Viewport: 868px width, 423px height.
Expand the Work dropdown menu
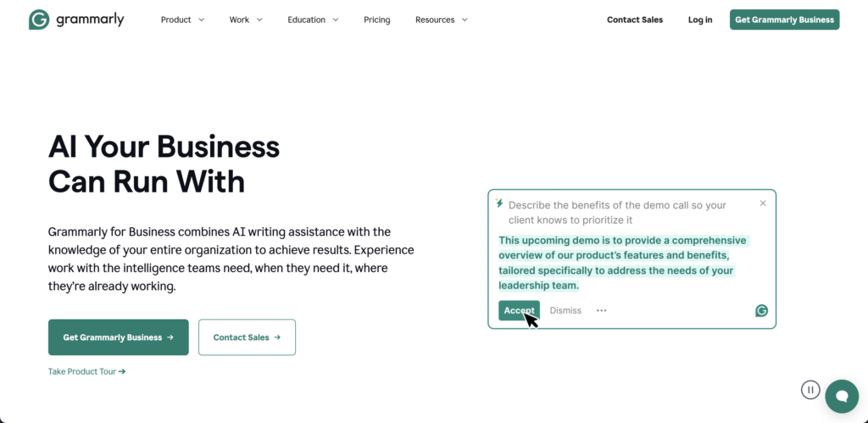[246, 19]
